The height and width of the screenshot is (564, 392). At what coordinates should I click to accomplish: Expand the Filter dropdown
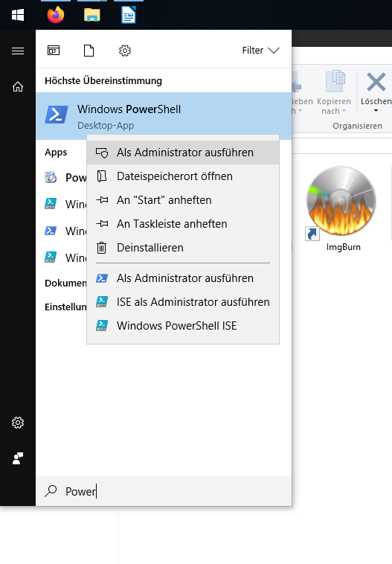261,51
